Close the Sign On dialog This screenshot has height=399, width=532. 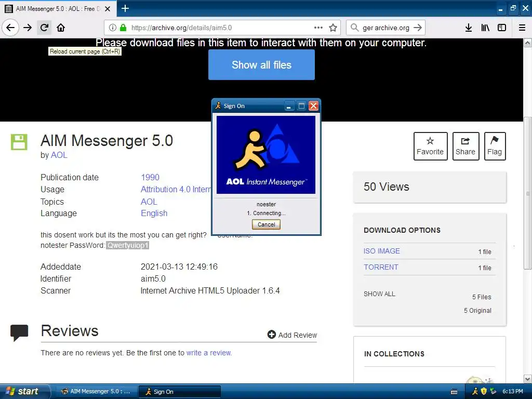tap(313, 106)
